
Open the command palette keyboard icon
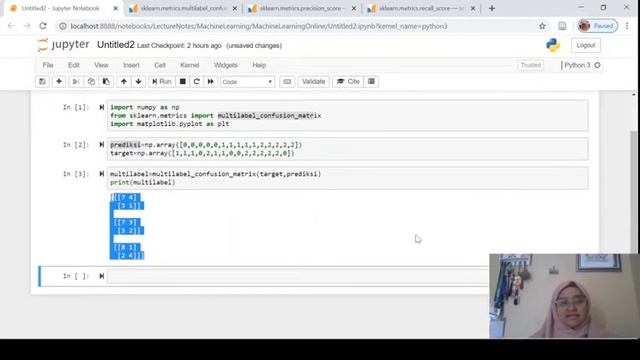[x=287, y=82]
